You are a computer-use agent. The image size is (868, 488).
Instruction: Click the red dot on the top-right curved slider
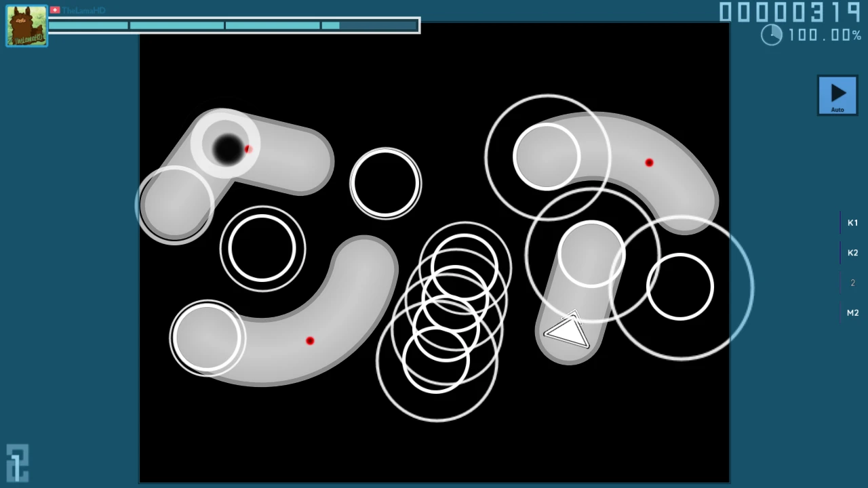649,163
